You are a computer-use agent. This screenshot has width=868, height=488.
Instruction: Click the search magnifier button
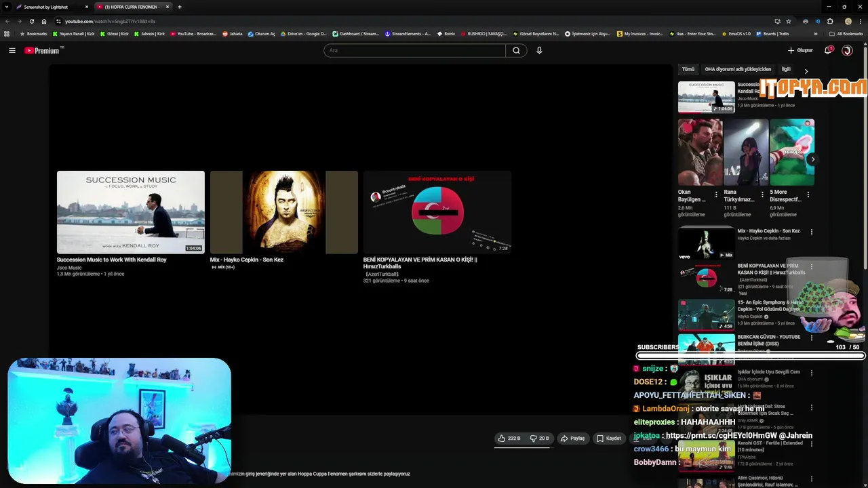click(x=516, y=50)
